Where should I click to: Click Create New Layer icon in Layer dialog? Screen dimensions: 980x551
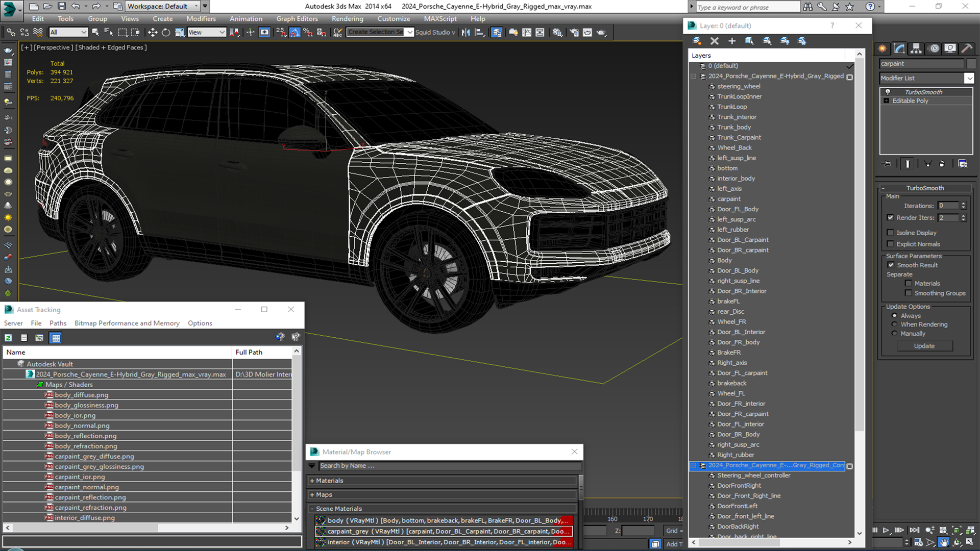tap(697, 41)
